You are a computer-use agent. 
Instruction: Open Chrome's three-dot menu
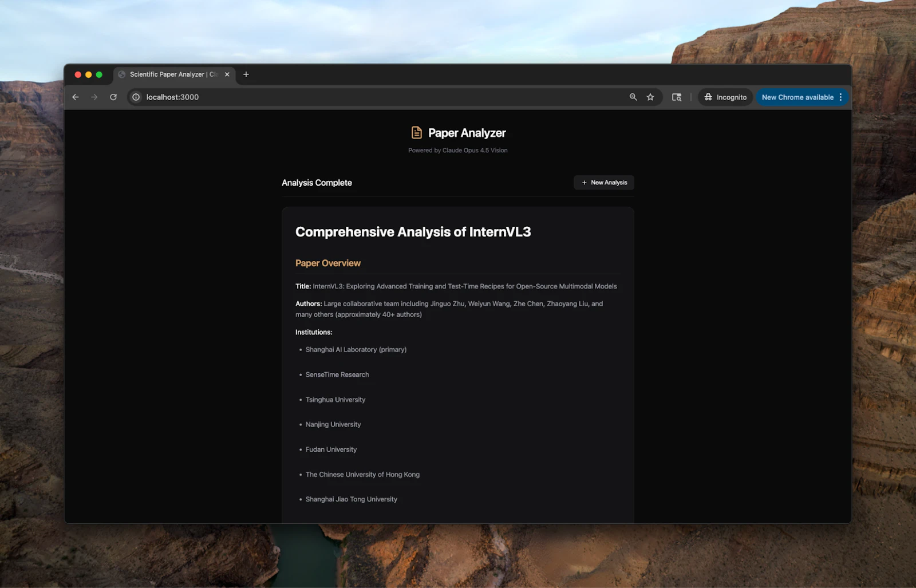coord(840,97)
